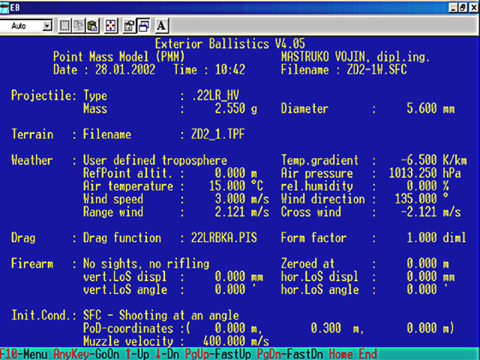Click the PoD-coordinates value 0.300 m
Image resolution: width=480 pixels, height=360 pixels.
337,328
